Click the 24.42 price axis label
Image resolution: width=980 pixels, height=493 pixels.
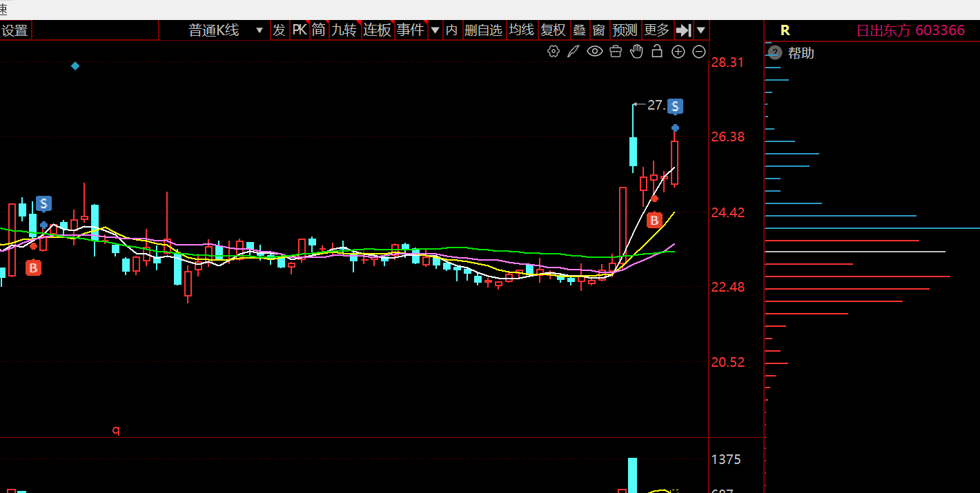click(727, 212)
